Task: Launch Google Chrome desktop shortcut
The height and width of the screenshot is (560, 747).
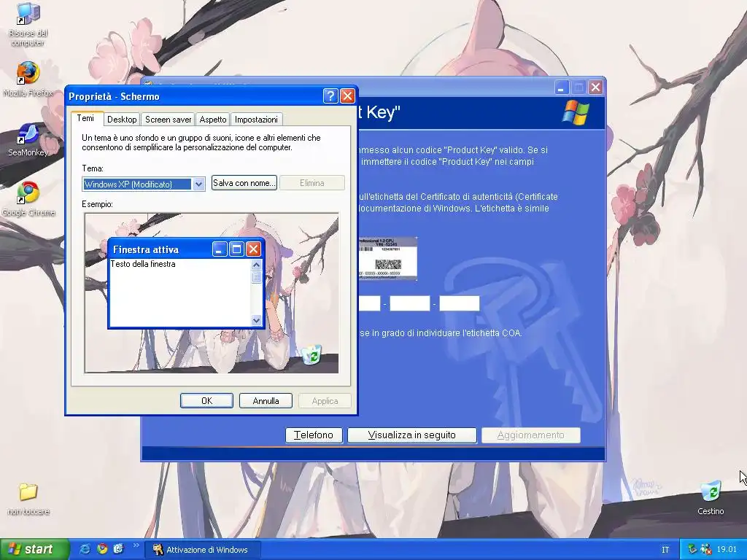Action: [x=28, y=199]
